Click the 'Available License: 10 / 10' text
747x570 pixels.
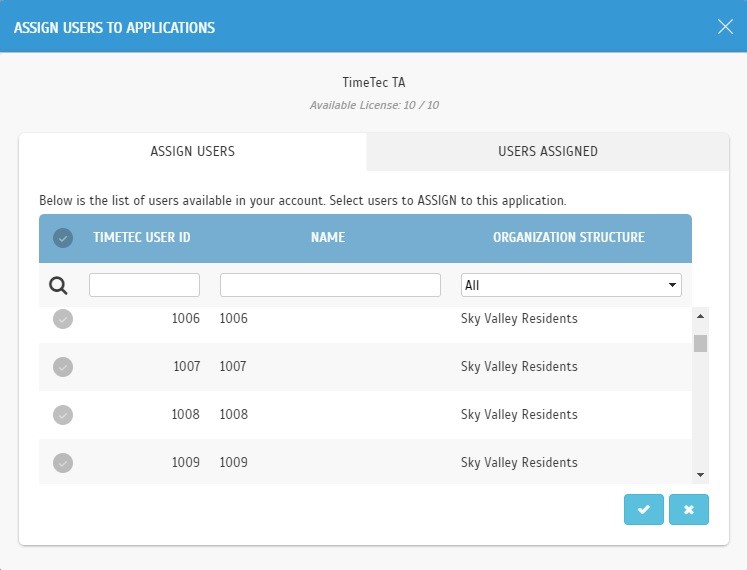point(374,105)
